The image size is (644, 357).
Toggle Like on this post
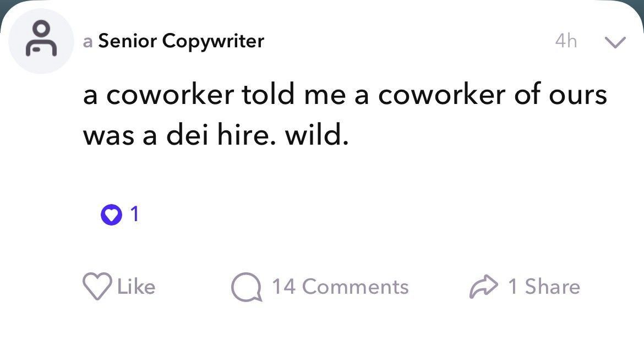point(119,287)
